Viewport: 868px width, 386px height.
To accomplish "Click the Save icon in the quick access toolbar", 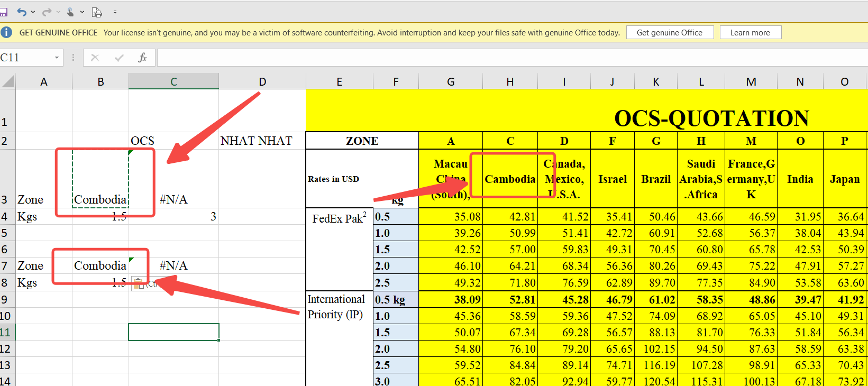I will tap(3, 12).
